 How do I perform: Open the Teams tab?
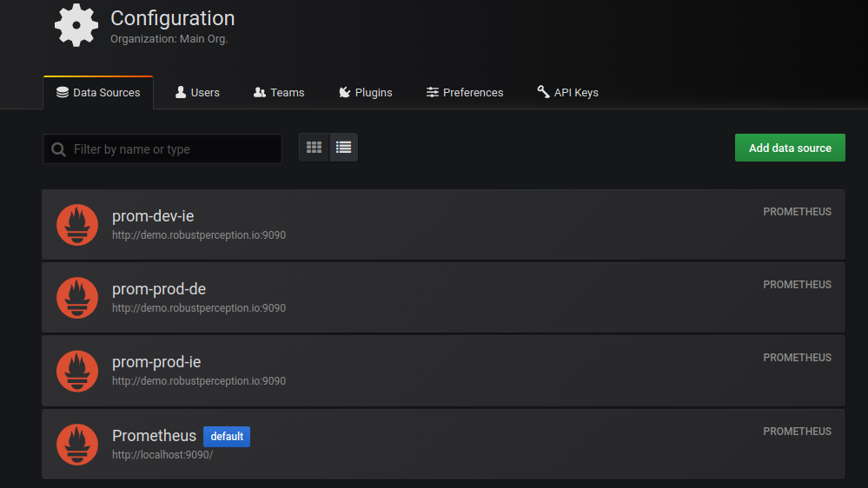pyautogui.click(x=279, y=92)
